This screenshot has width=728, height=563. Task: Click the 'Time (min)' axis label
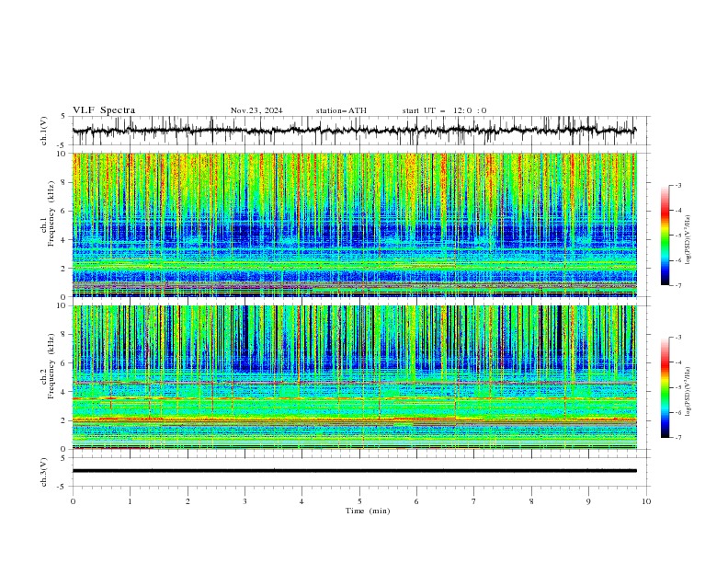point(368,511)
